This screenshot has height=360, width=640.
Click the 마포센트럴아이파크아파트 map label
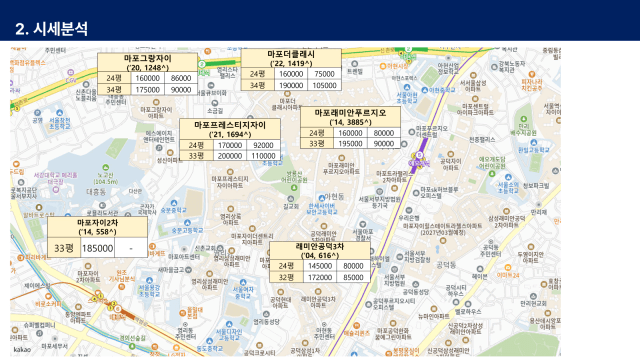[x=475, y=109]
